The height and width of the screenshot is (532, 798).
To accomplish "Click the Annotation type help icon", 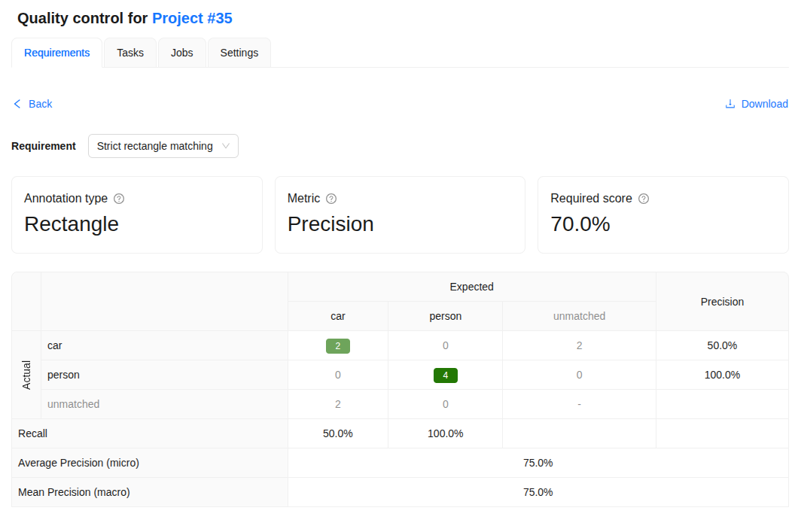I will [119, 199].
